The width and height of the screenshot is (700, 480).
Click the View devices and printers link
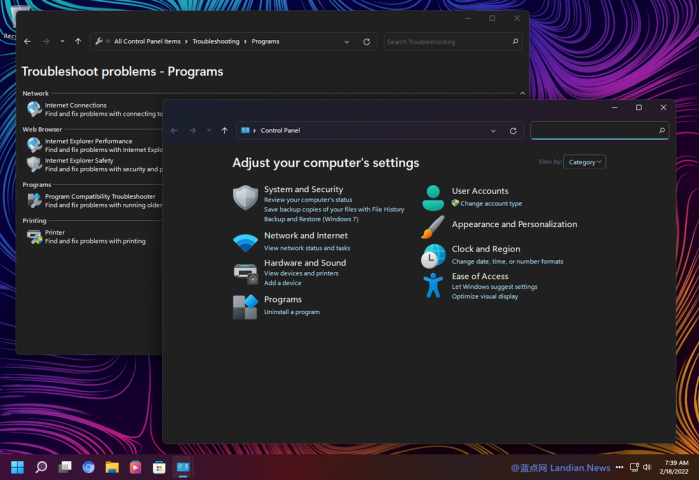point(301,273)
